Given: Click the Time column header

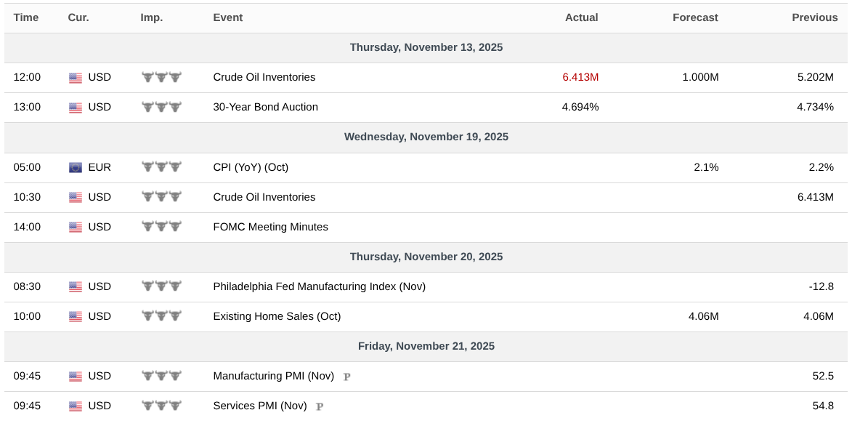Looking at the screenshot, I should 26,17.
